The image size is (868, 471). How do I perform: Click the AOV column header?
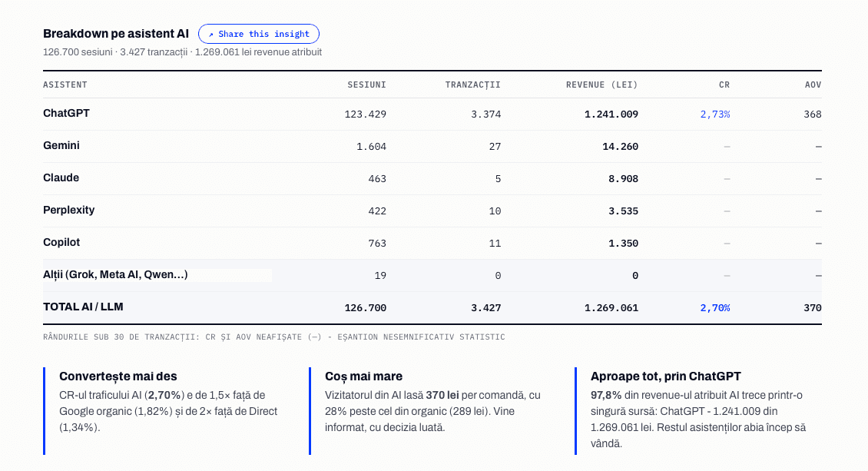813,85
